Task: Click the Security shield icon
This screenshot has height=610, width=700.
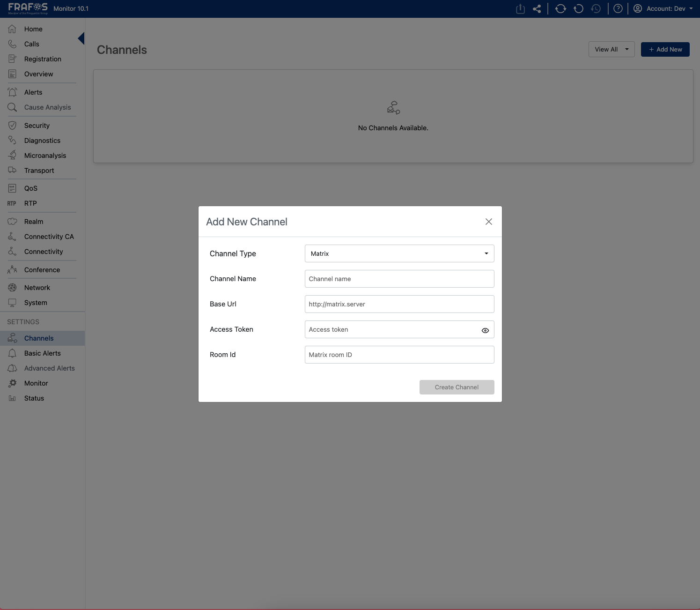Action: click(x=12, y=126)
